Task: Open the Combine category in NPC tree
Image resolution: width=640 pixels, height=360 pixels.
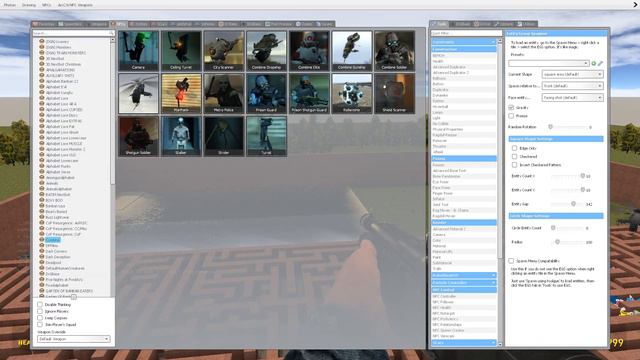Action: pyautogui.click(x=53, y=240)
